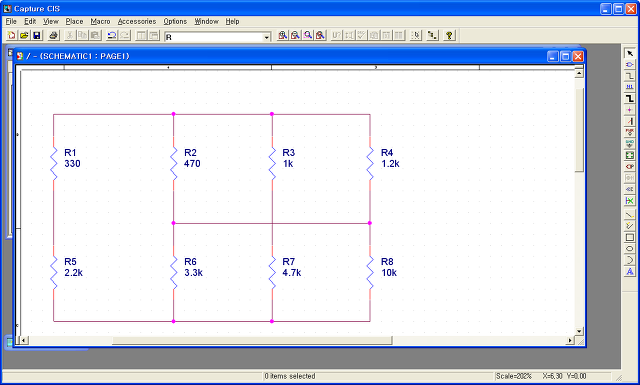
Task: Open the Help menu
Action: 232,21
